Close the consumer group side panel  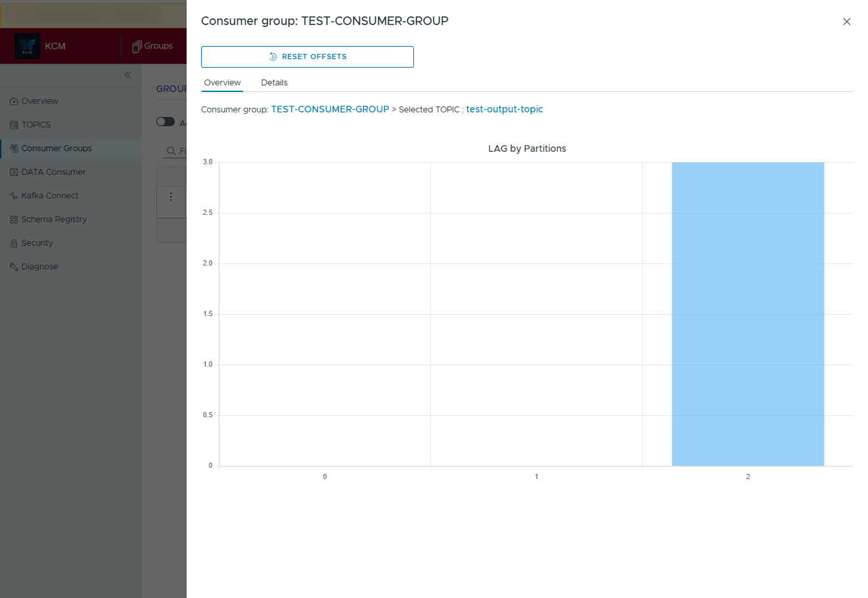(846, 22)
